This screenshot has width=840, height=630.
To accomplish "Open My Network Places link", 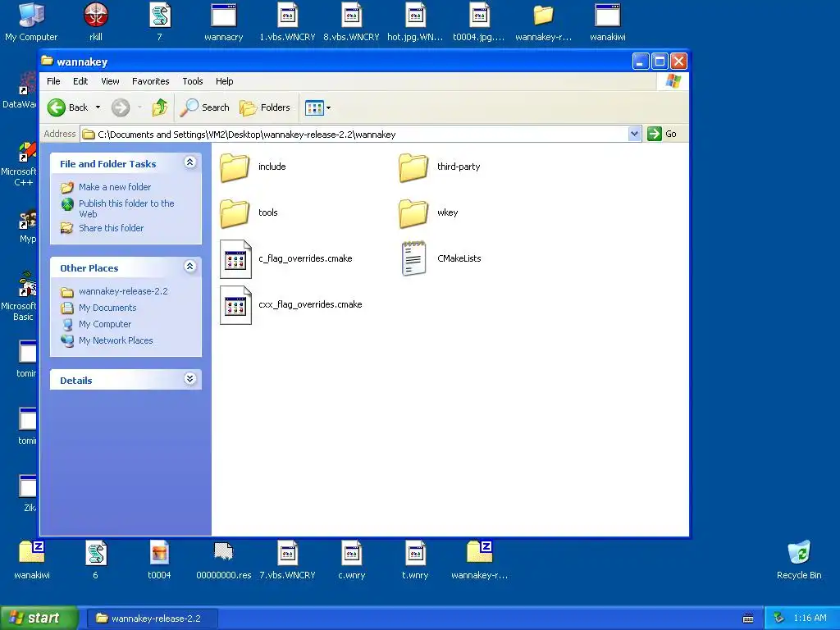I will 116,340.
